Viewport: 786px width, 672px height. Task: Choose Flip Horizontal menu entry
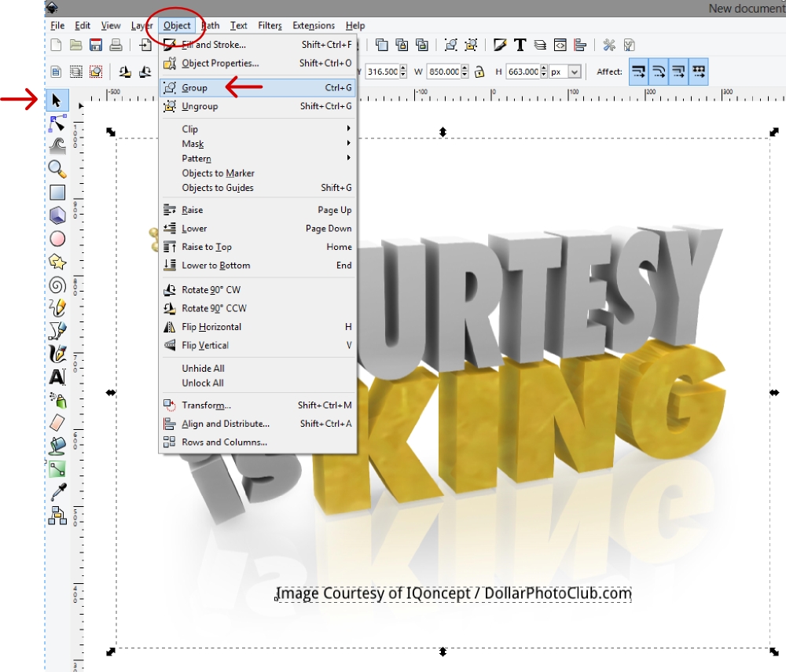click(x=258, y=327)
